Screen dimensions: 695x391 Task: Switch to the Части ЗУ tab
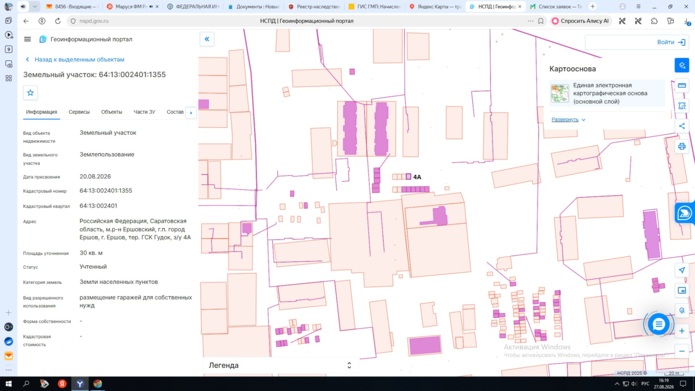[x=144, y=112]
